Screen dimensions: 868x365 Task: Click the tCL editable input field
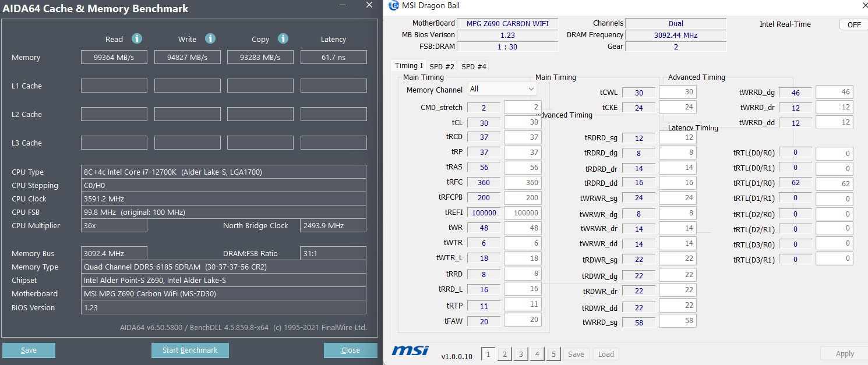click(523, 122)
